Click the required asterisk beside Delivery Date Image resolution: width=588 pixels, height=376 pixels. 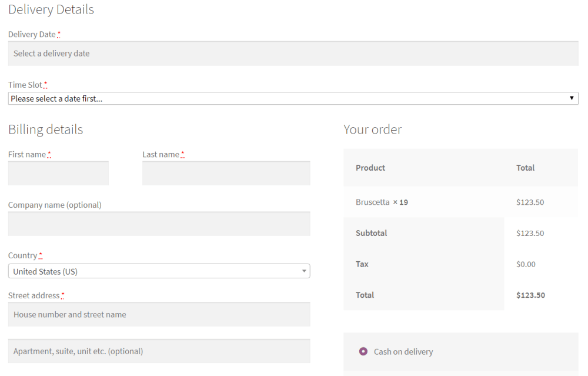click(x=59, y=35)
